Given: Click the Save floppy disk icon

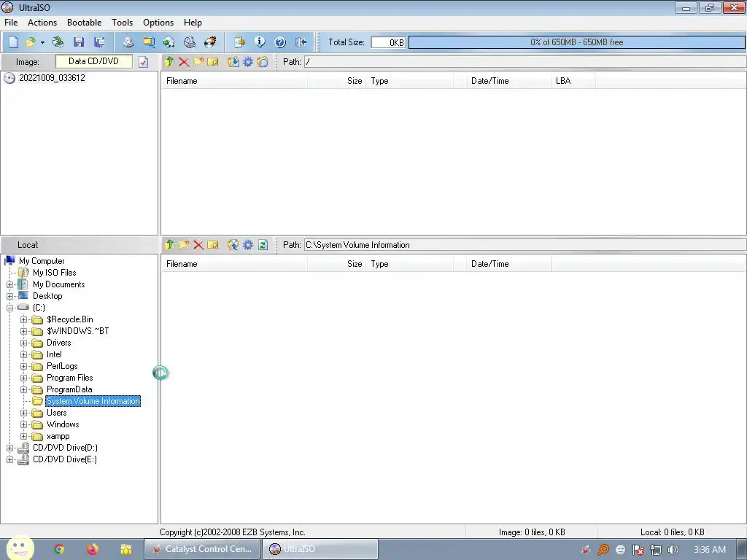Looking at the screenshot, I should tap(79, 42).
